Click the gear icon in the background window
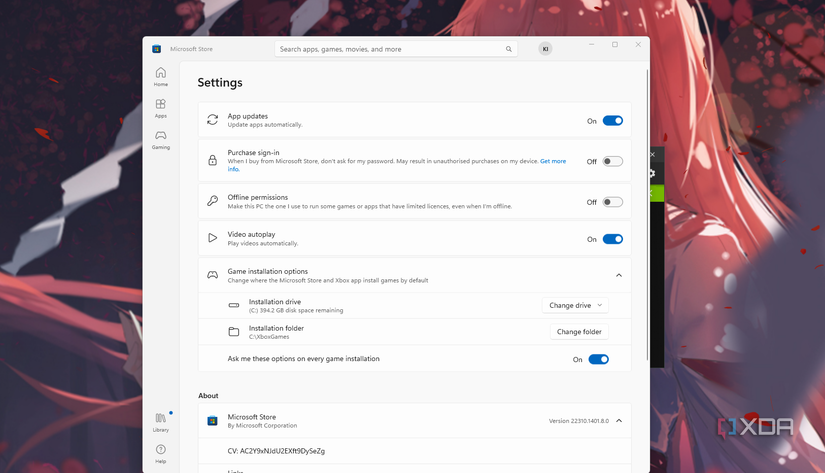The image size is (825, 473). [652, 173]
